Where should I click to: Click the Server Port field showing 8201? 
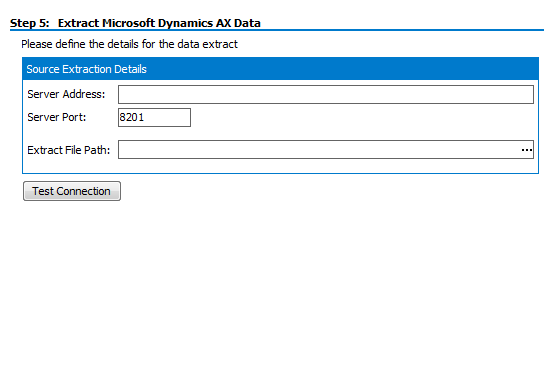pyautogui.click(x=154, y=117)
